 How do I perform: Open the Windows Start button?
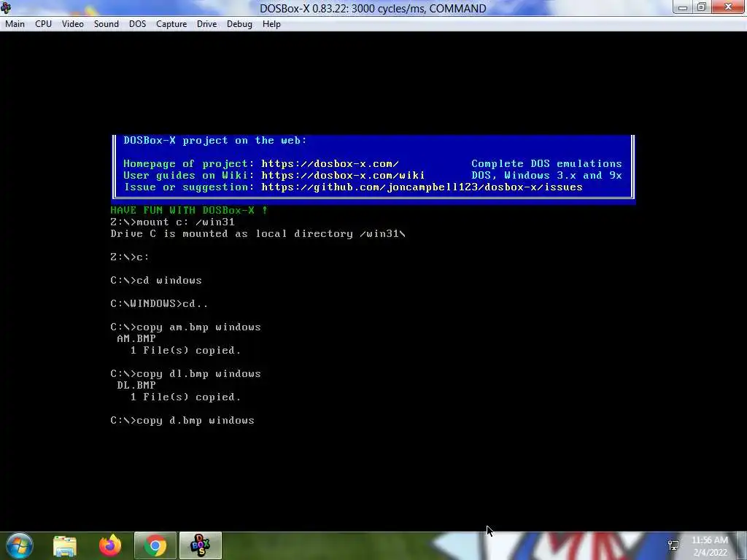coord(20,545)
